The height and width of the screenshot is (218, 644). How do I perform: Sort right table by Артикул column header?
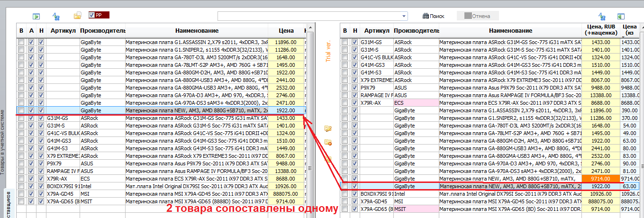tap(376, 31)
